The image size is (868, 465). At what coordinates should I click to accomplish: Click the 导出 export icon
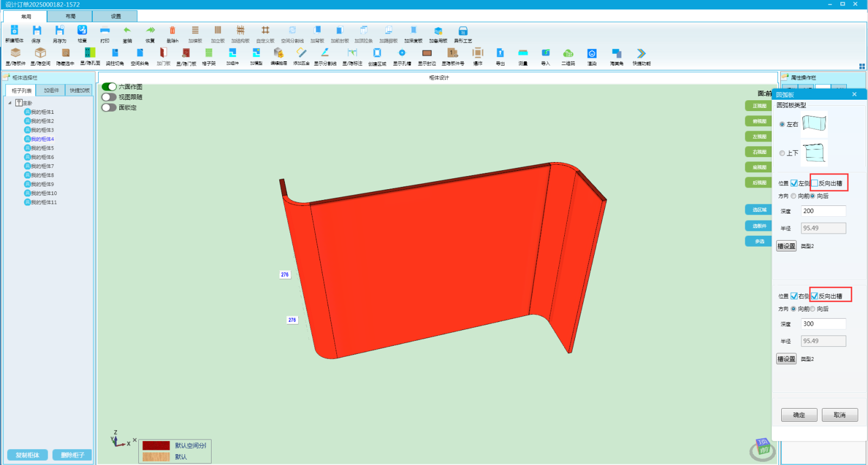500,53
